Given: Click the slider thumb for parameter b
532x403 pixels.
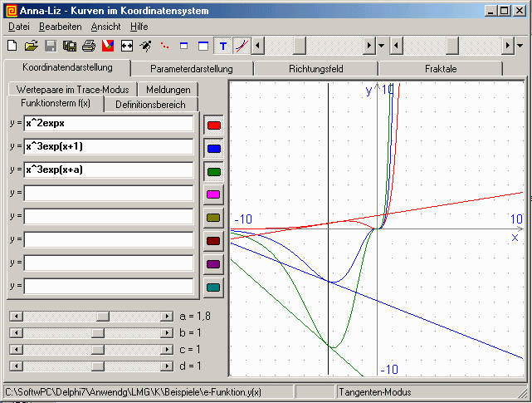Looking at the screenshot, I should click(97, 332).
